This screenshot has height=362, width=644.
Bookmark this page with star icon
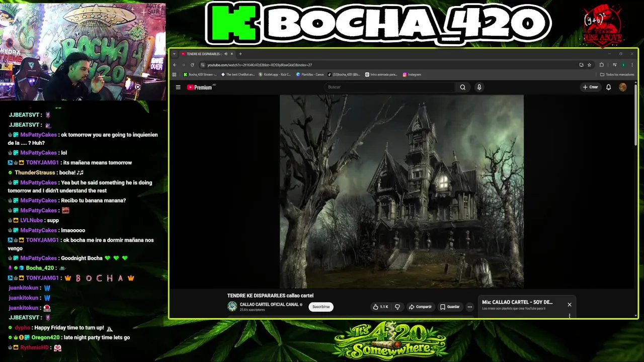pyautogui.click(x=589, y=65)
